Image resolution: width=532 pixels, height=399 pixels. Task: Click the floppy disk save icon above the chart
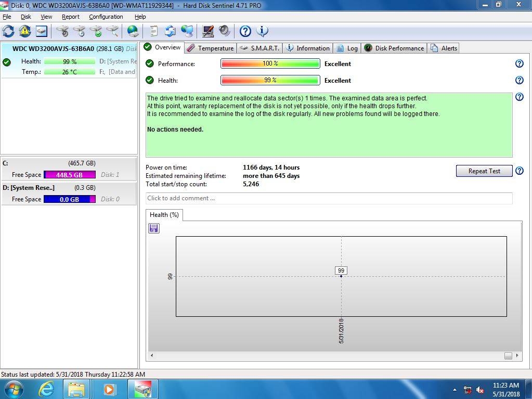point(154,228)
